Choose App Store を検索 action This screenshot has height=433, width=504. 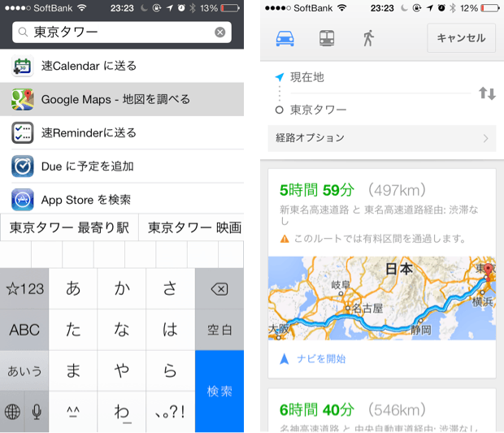pyautogui.click(x=122, y=200)
